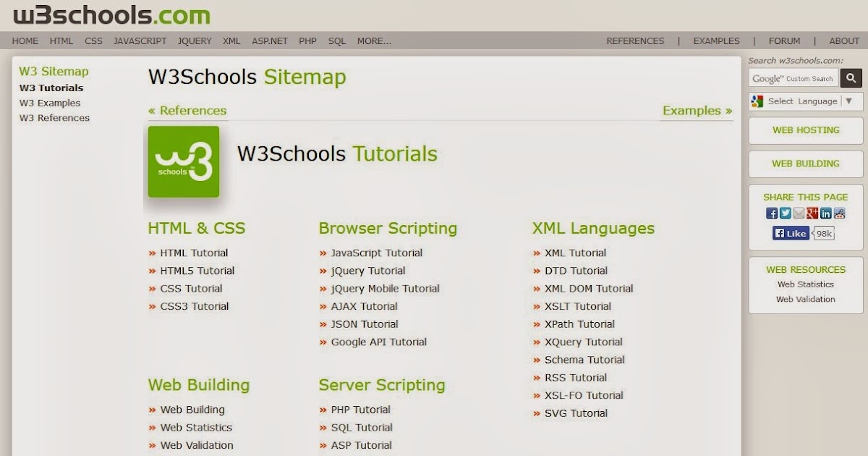Open the XQuery Tutorial link

click(x=584, y=342)
